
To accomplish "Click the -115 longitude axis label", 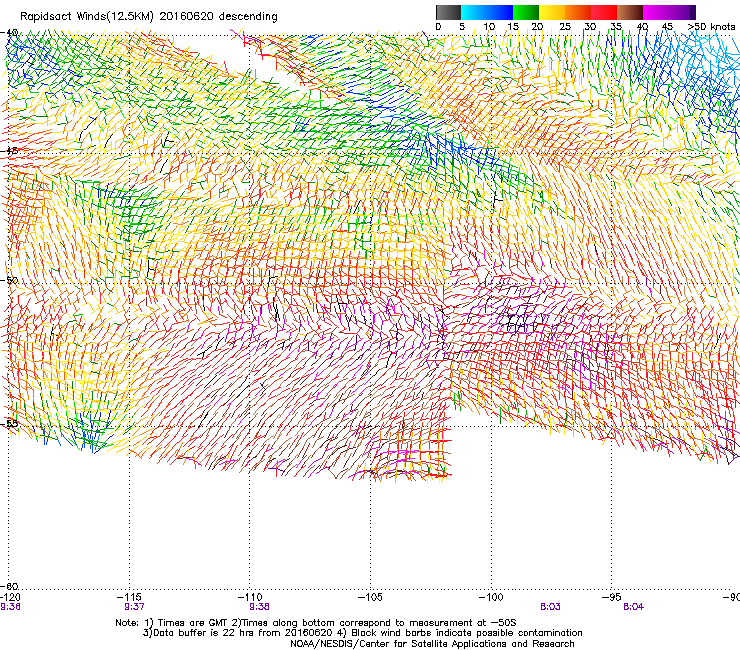I will point(130,597).
